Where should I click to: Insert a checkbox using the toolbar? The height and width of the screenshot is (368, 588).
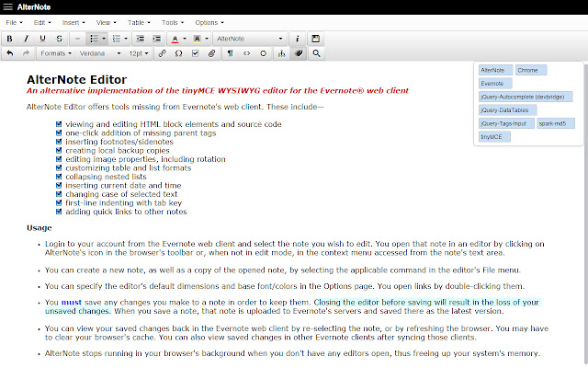pyautogui.click(x=195, y=53)
